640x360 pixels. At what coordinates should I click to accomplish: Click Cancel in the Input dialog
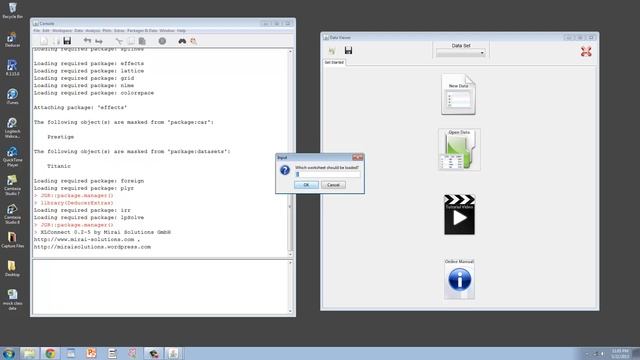[x=333, y=185]
